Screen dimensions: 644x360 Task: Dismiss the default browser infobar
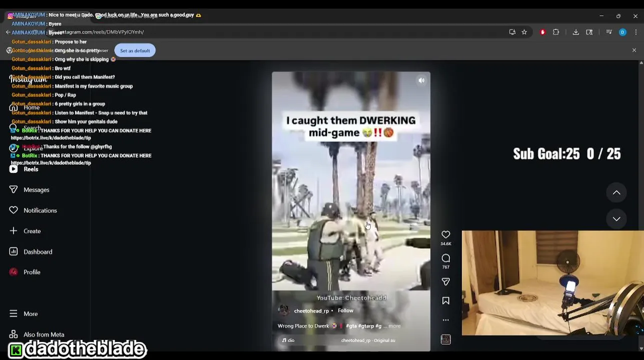tap(634, 50)
